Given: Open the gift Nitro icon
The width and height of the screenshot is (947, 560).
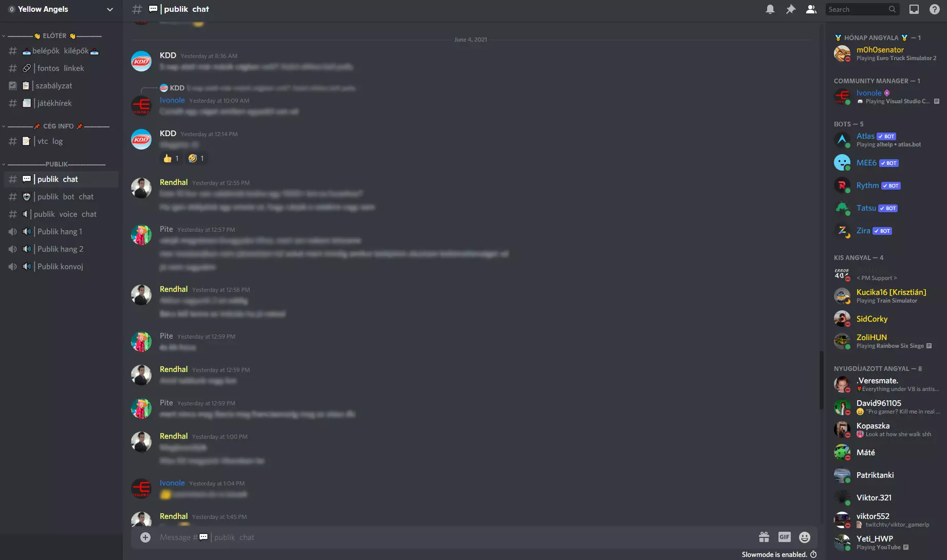Looking at the screenshot, I should click(x=764, y=537).
